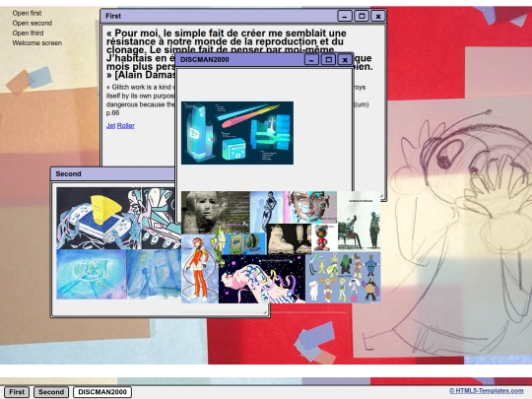Click the 'Glitch work is a kind' paragraph
The width and height of the screenshot is (532, 399).
[237, 100]
